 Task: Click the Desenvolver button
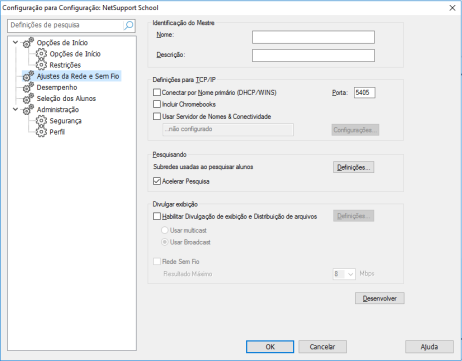[x=380, y=298]
